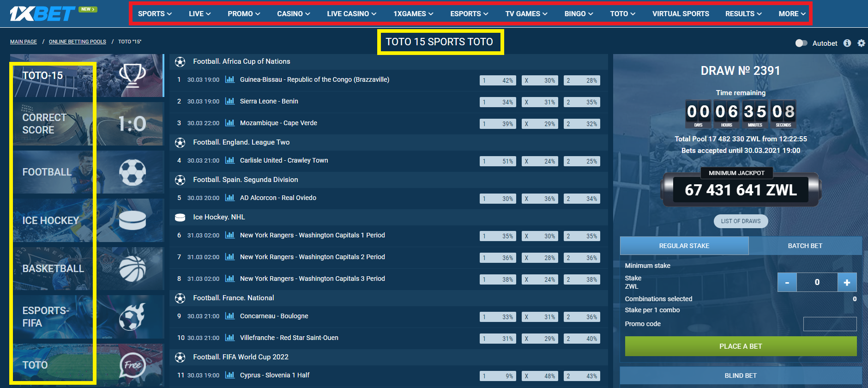Screen dimensions: 868x388
Task: Expand the 1xGames dropdown menu
Action: click(x=413, y=14)
